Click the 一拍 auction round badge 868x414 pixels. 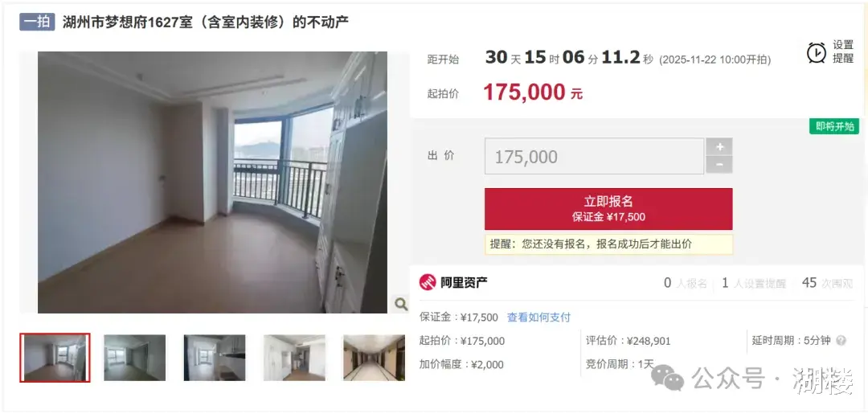point(37,22)
